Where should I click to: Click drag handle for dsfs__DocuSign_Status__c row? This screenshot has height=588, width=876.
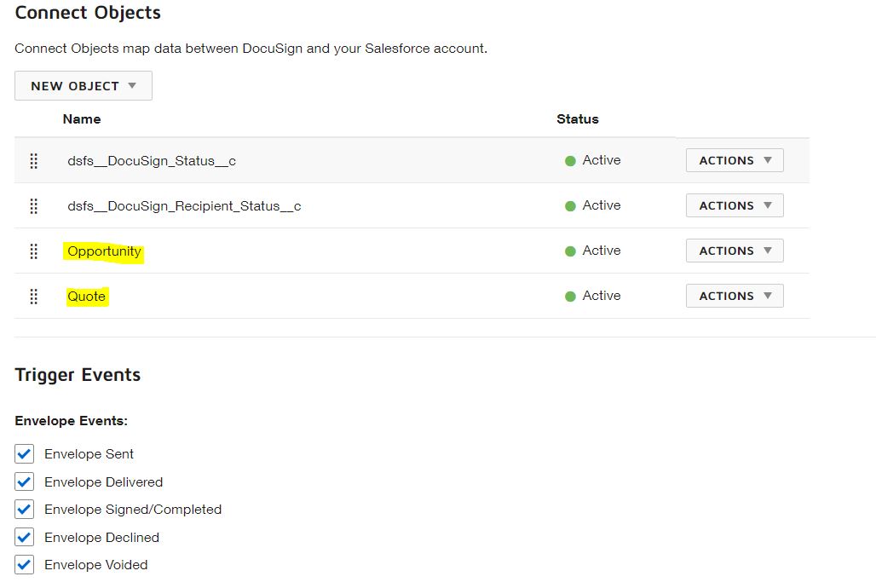coord(33,161)
